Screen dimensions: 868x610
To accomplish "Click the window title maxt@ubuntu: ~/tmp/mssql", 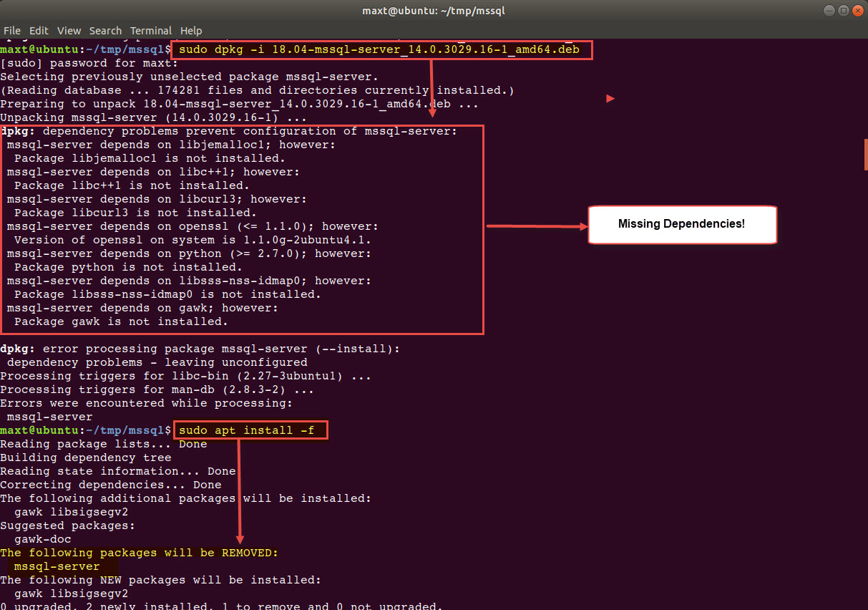I will [434, 11].
